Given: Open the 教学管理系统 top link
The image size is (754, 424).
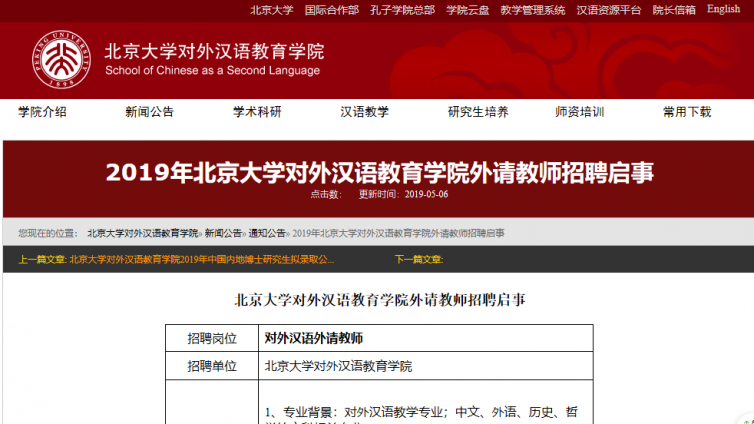Looking at the screenshot, I should pos(533,10).
